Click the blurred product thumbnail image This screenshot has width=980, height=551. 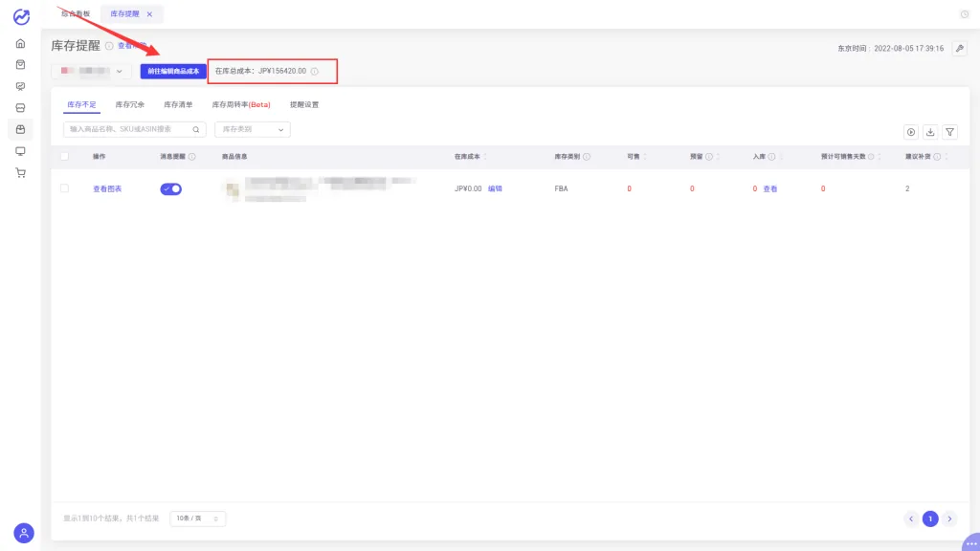pos(233,189)
